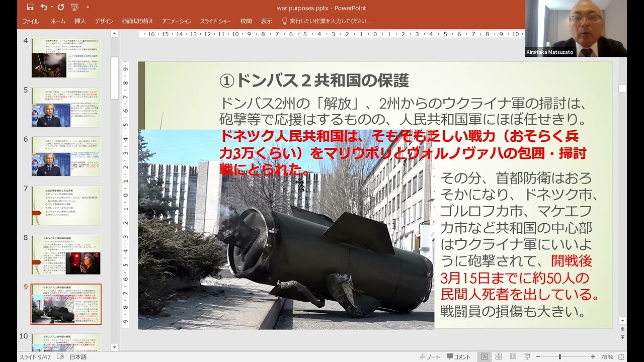
Task: Click the Undo arrow icon
Action: (x=44, y=7)
